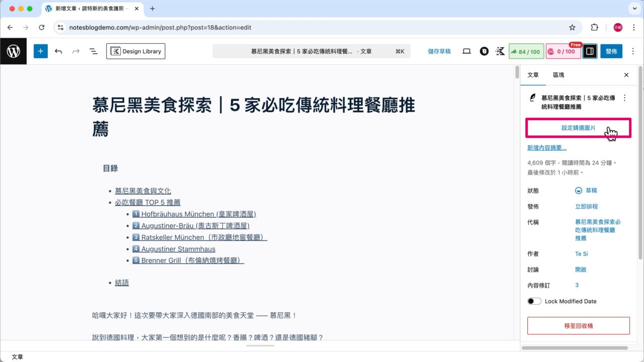
Task: Switch to the 區塊 tab
Action: (558, 75)
